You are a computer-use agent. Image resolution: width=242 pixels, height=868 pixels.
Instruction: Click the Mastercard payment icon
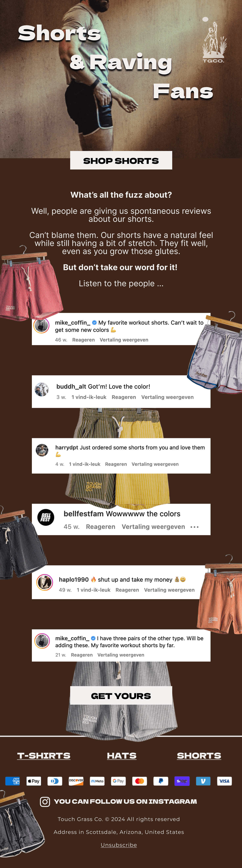[x=140, y=781]
